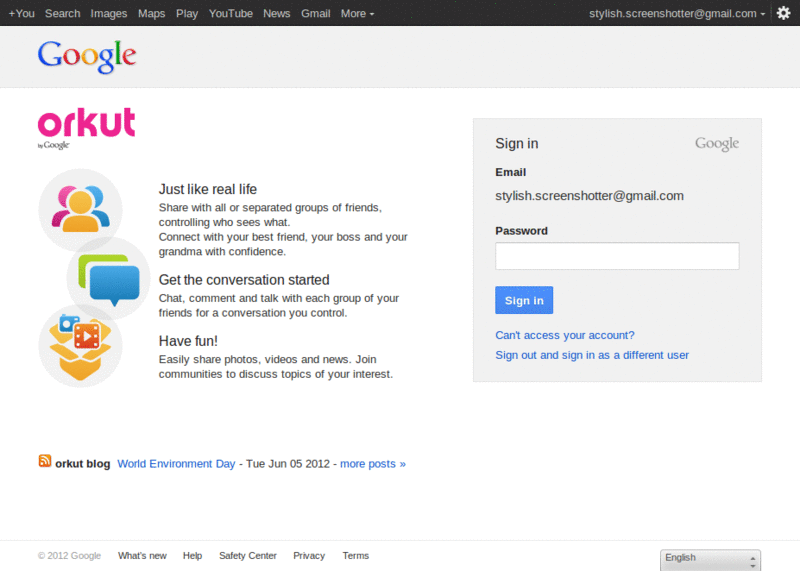
Task: Click "Sign out and sign in as a different user"
Action: [592, 355]
